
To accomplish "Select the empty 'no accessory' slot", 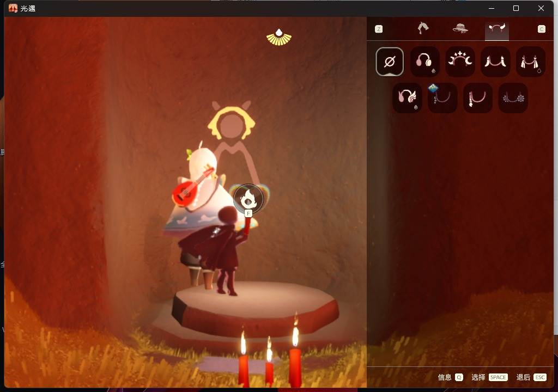I will (x=389, y=62).
